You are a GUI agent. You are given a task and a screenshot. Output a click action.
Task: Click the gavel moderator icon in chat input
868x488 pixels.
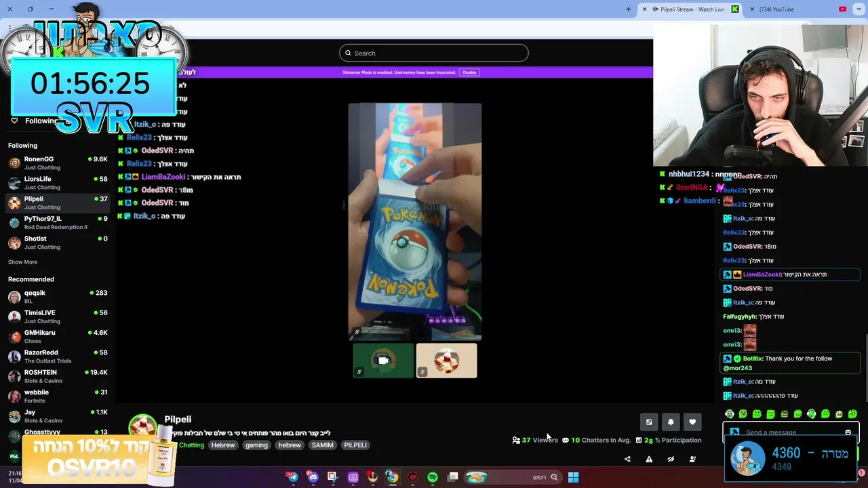click(734, 432)
